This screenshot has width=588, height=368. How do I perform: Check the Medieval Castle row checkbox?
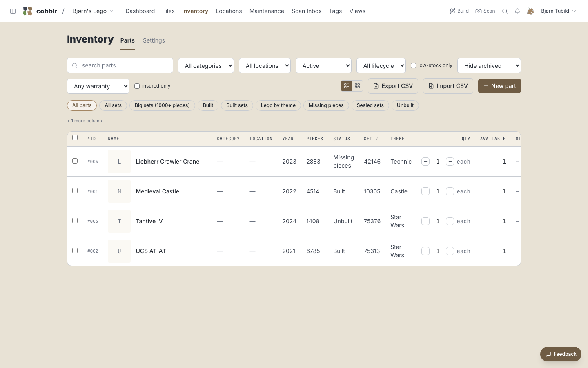coord(75,191)
